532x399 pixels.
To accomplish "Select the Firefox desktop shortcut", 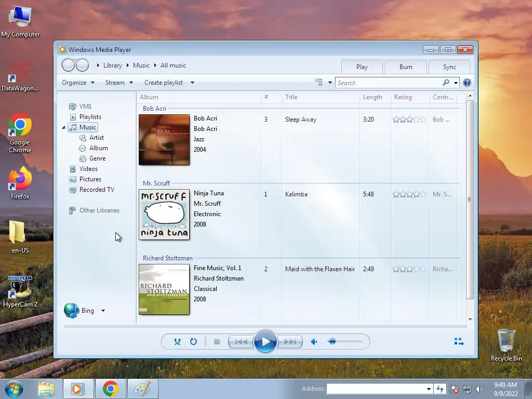I will (20, 182).
